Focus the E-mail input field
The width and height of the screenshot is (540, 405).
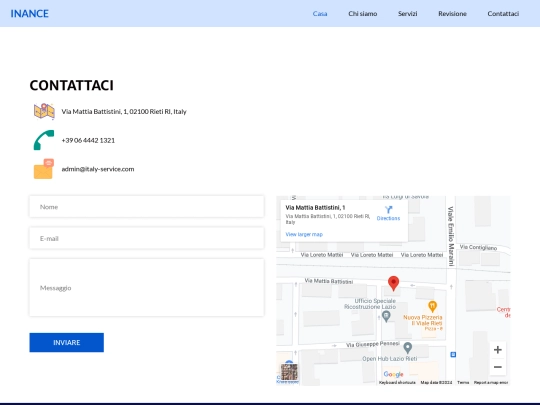147,238
